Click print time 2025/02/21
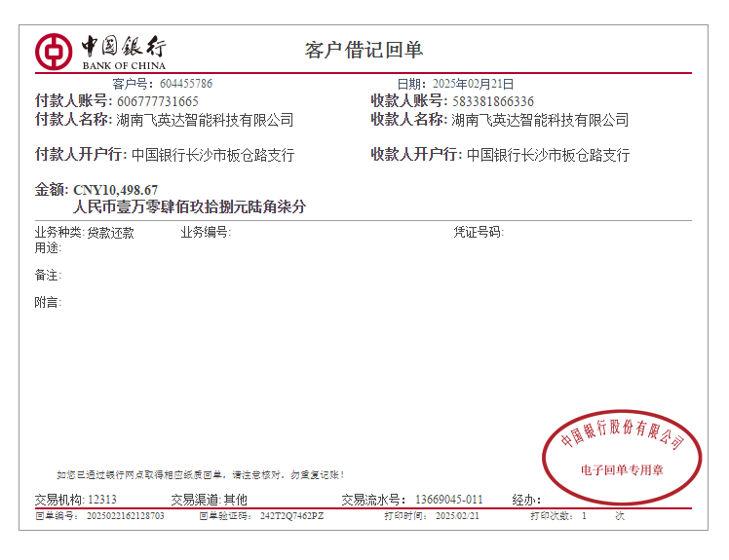Image resolution: width=729 pixels, height=560 pixels. point(457,516)
